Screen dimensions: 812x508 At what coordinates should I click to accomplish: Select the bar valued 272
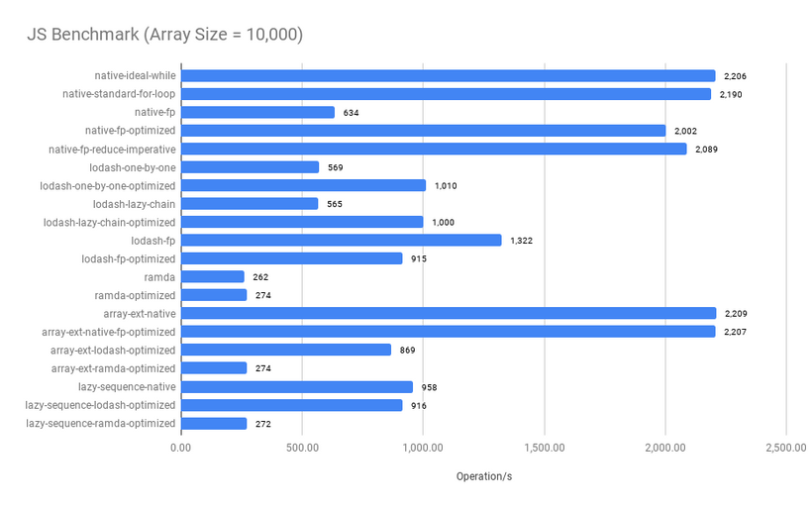214,424
